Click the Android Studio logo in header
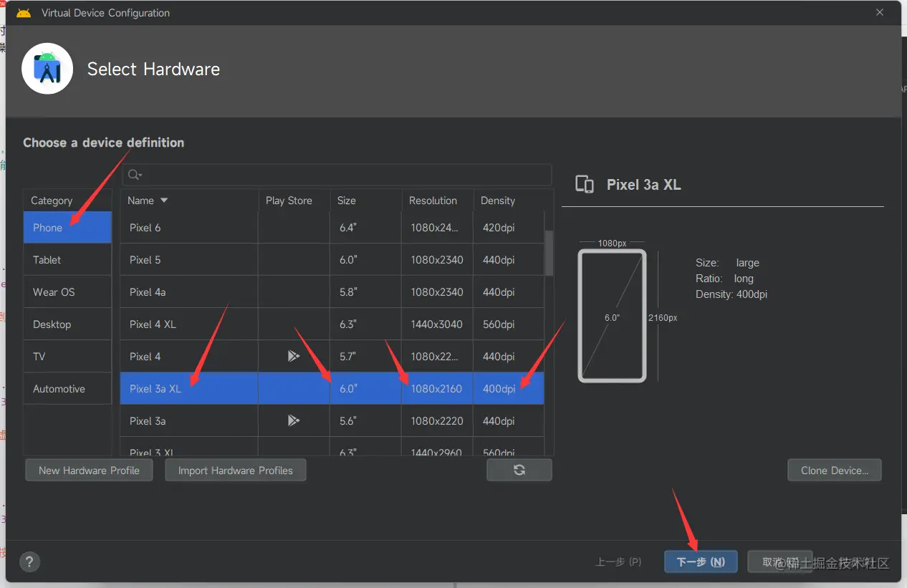This screenshot has width=907, height=588. click(x=47, y=69)
